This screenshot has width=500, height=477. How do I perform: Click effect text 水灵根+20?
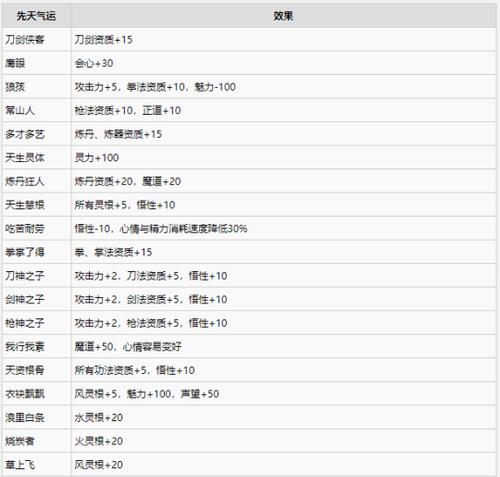point(99,417)
